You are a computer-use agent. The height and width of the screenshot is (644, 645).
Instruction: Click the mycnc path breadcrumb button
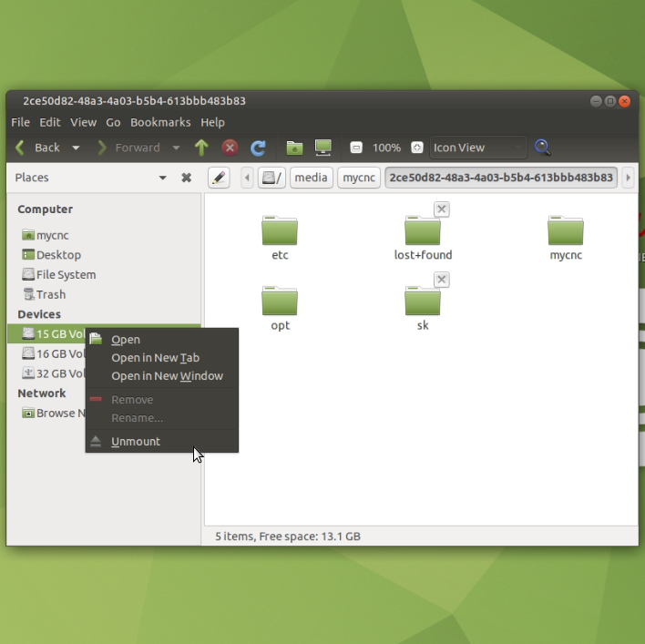click(358, 178)
